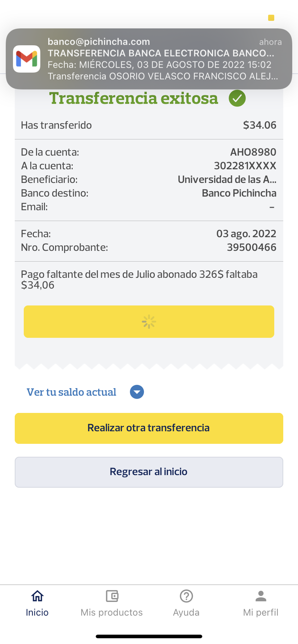Tap the green success checkmark icon

click(x=237, y=98)
